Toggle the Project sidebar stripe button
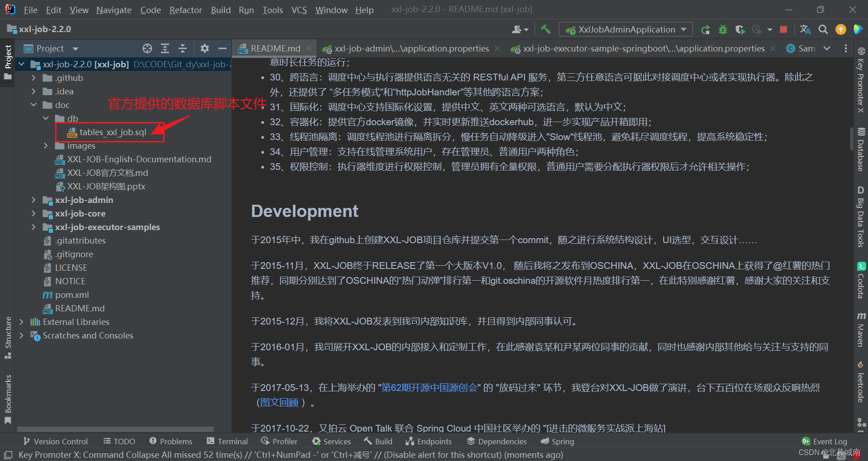 pos(8,62)
